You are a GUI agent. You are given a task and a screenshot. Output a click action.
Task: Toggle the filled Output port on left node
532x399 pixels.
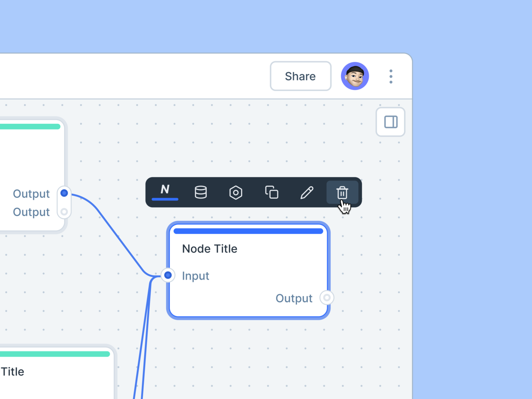(64, 193)
